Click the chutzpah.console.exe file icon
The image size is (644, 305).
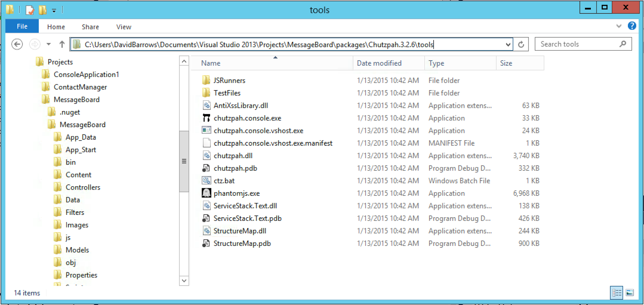pyautogui.click(x=206, y=118)
